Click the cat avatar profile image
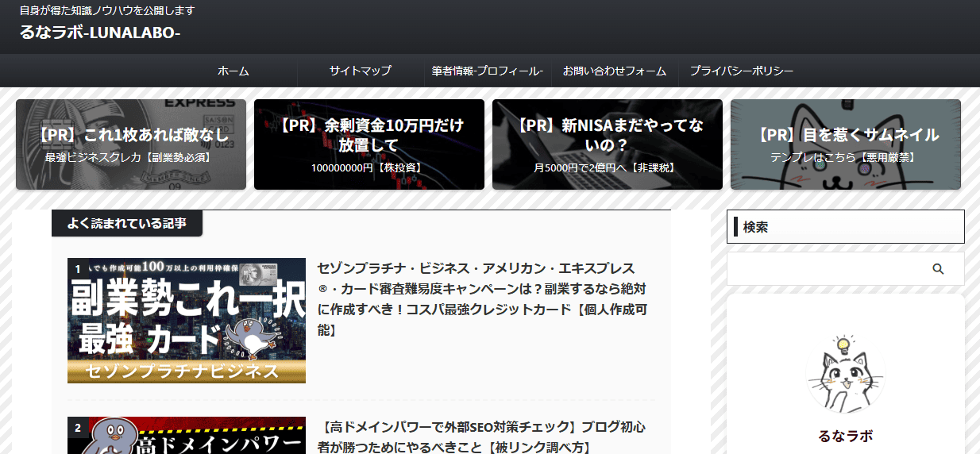This screenshot has width=980, height=454. pyautogui.click(x=845, y=374)
